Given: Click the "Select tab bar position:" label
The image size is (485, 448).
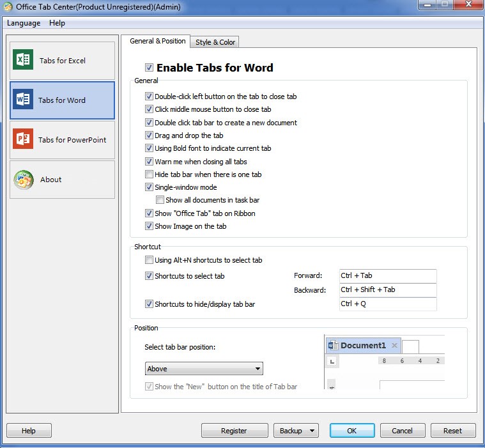Looking at the screenshot, I should pos(180,347).
